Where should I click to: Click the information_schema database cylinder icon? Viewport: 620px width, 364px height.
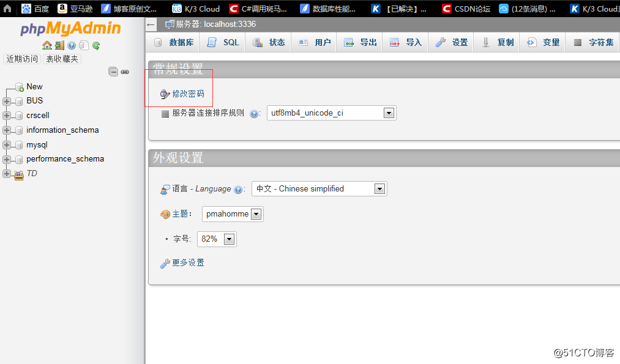point(19,130)
